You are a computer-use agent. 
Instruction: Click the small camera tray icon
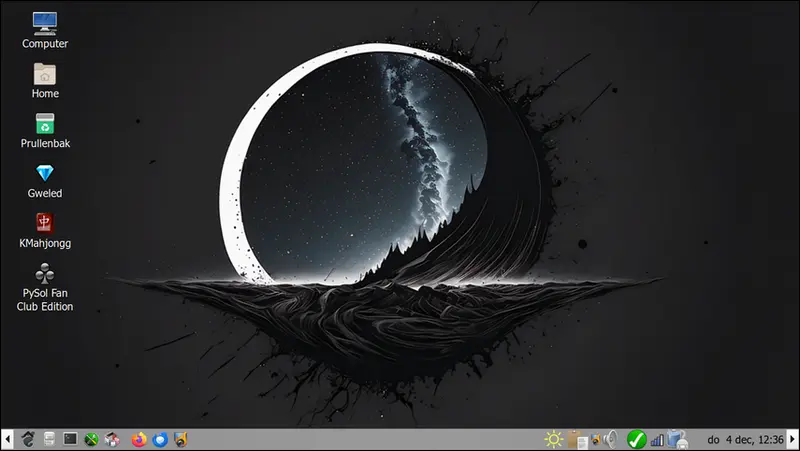pyautogui.click(x=595, y=439)
